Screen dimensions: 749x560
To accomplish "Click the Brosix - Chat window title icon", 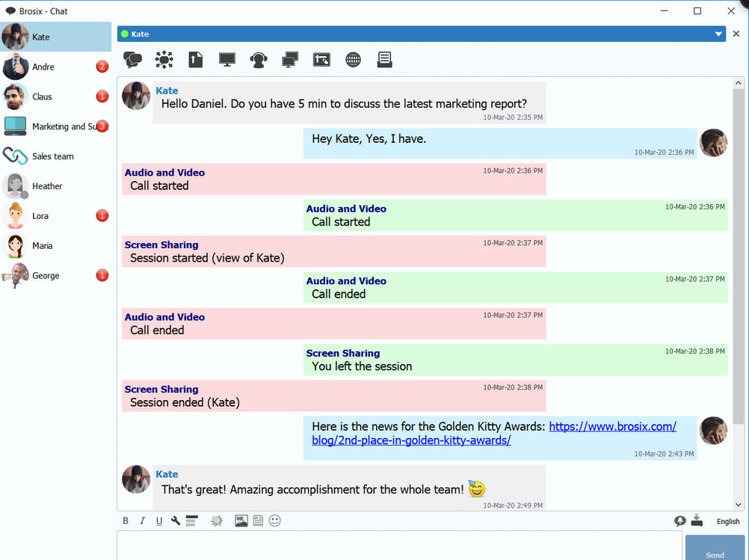I will pyautogui.click(x=10, y=11).
